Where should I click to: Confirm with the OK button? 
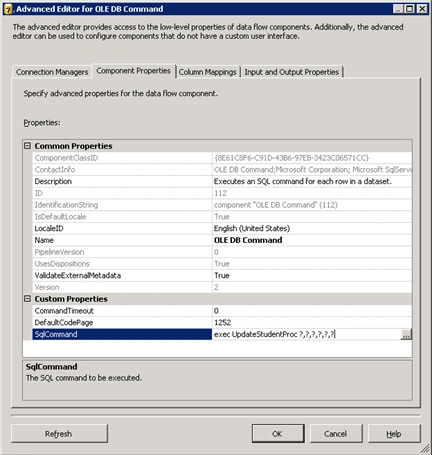(278, 433)
